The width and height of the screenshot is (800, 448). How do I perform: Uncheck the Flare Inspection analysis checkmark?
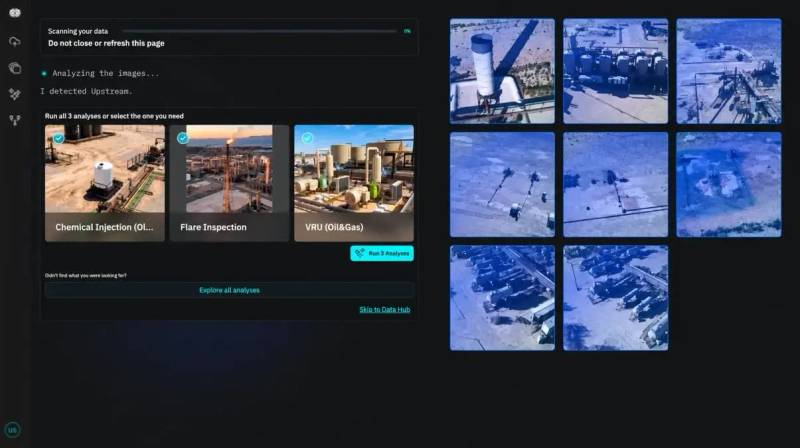(183, 138)
